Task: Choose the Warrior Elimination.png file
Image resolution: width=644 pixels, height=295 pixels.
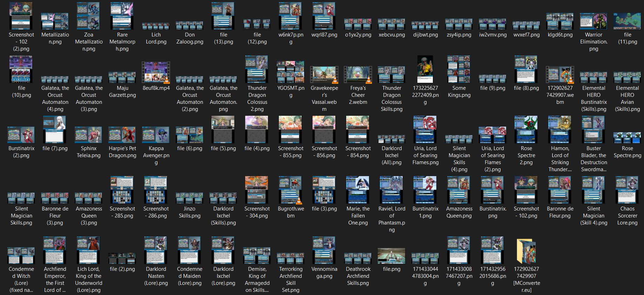Action: (593, 21)
